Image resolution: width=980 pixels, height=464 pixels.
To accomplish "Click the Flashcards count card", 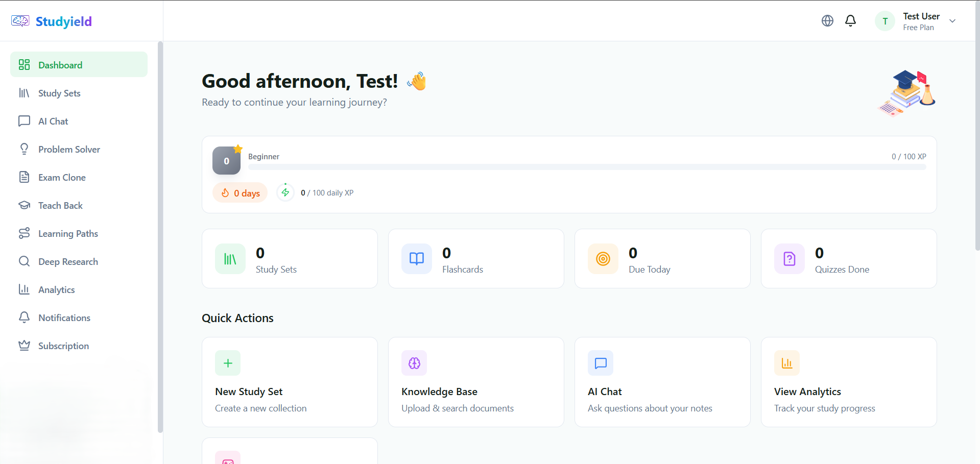I will [x=475, y=258].
